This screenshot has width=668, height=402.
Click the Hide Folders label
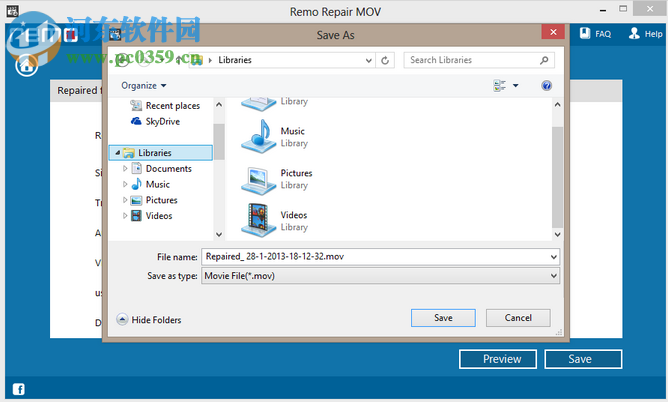[156, 320]
